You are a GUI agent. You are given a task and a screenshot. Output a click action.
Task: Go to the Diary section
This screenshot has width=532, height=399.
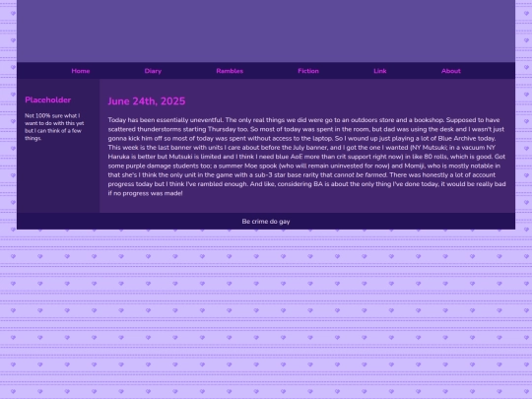153,71
